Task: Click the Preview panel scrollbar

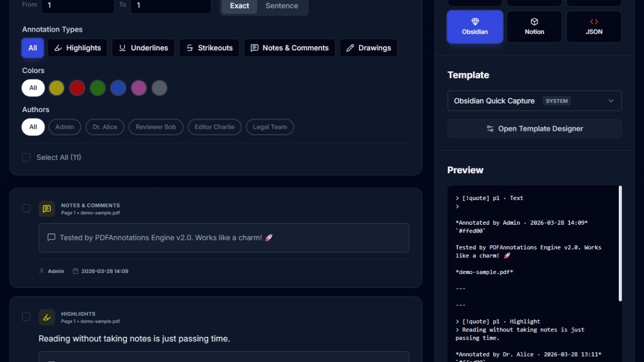Action: [x=620, y=243]
